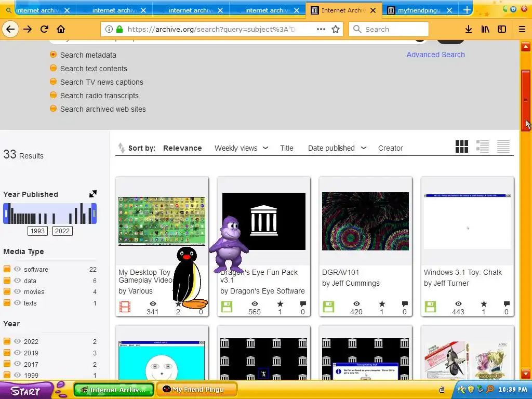Click the scrollbar up arrow

(526, 46)
